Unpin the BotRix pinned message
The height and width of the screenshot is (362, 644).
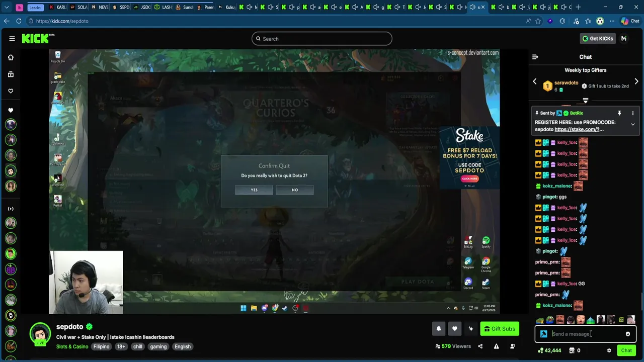click(x=619, y=113)
